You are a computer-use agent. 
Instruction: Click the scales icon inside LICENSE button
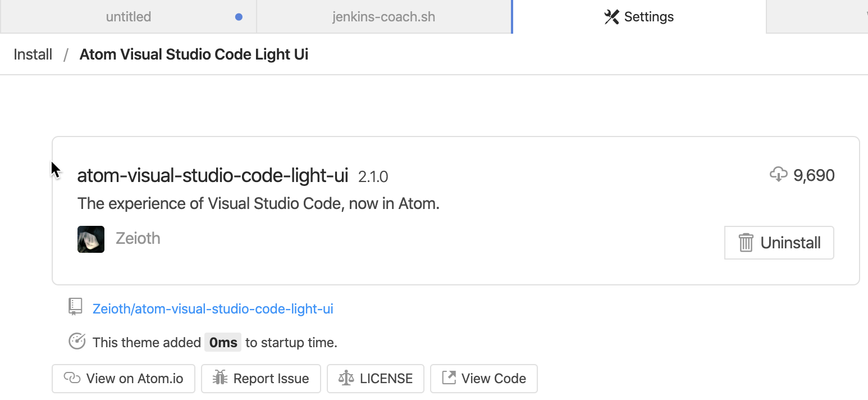[348, 378]
